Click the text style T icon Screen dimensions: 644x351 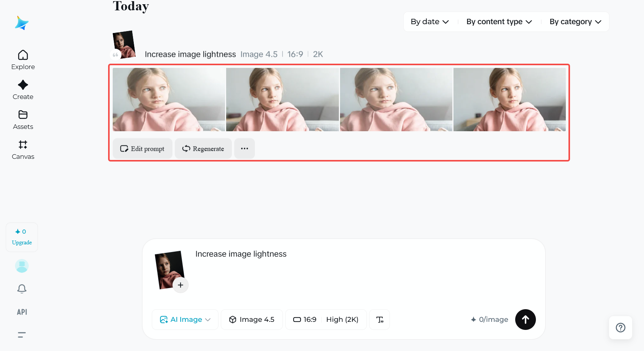(379, 320)
